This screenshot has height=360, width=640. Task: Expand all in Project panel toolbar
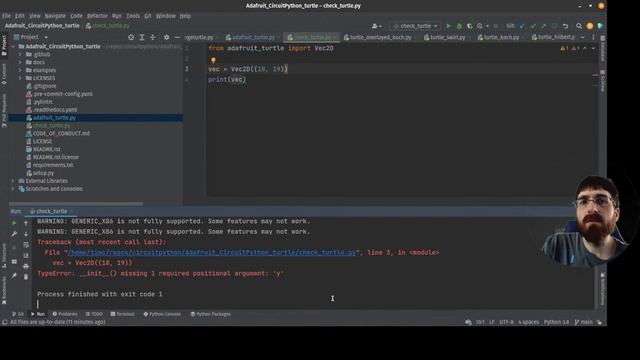142,37
